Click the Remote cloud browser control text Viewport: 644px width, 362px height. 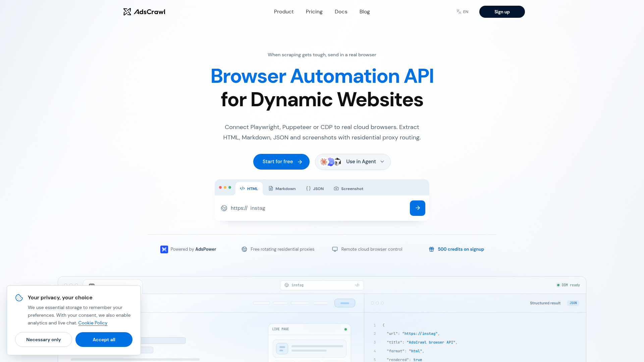click(372, 249)
